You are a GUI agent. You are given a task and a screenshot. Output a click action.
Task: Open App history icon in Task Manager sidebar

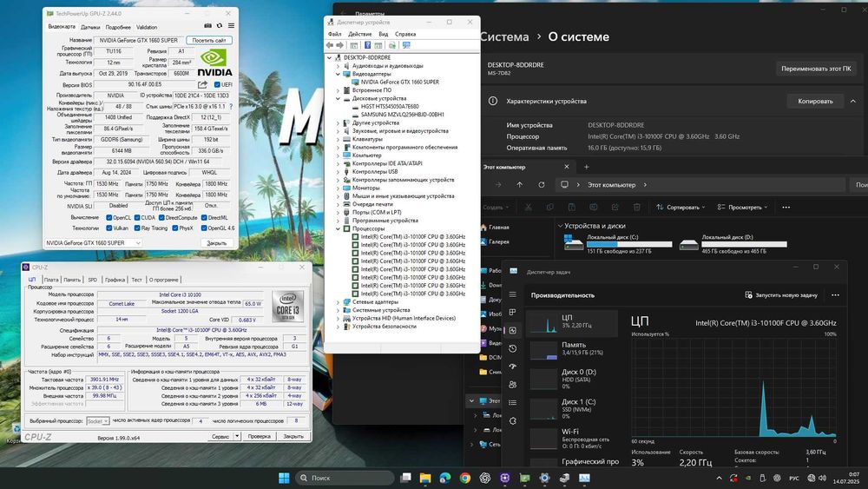coord(513,348)
